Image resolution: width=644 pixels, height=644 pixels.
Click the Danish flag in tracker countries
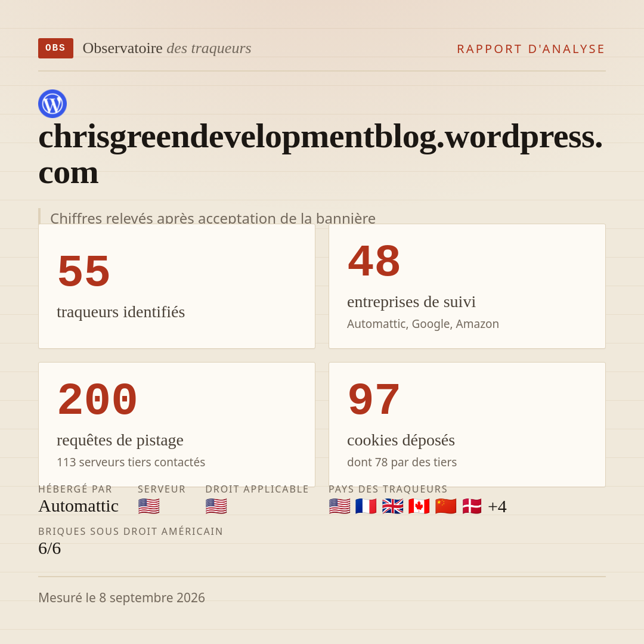(x=472, y=506)
